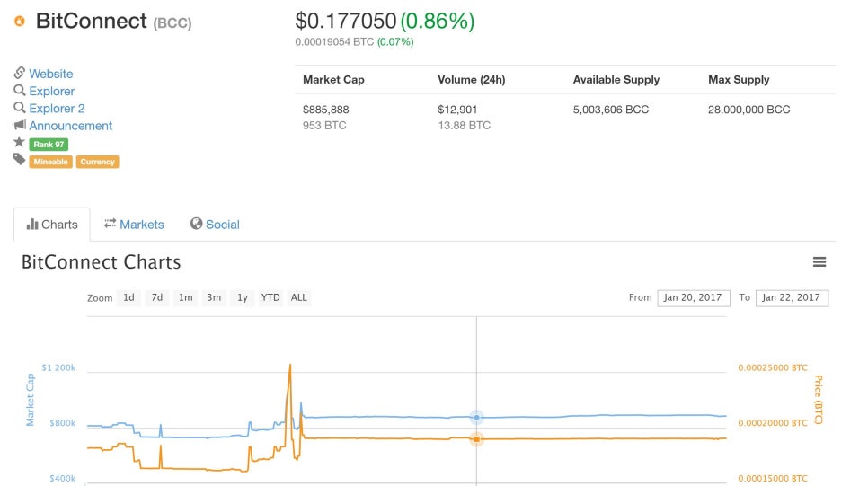Click the $1 200k axis label
868x486 pixels.
coord(58,367)
